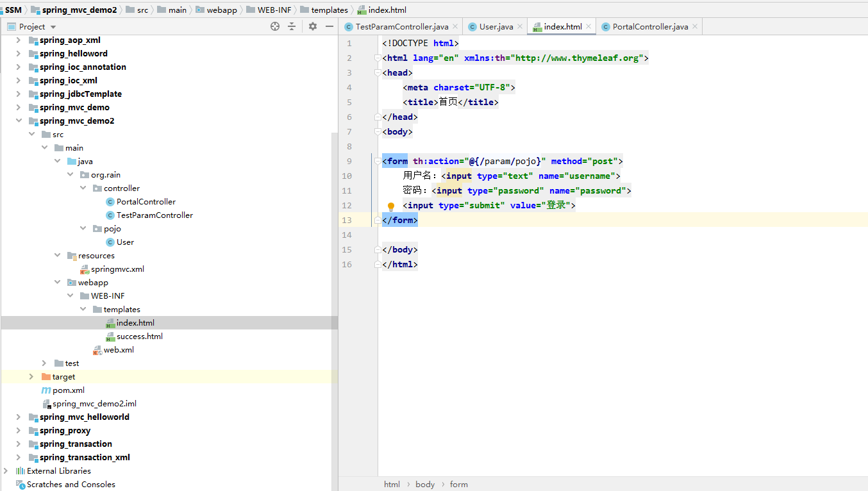868x491 pixels.
Task: Click the fold marker beside closing form line 13
Action: point(377,221)
